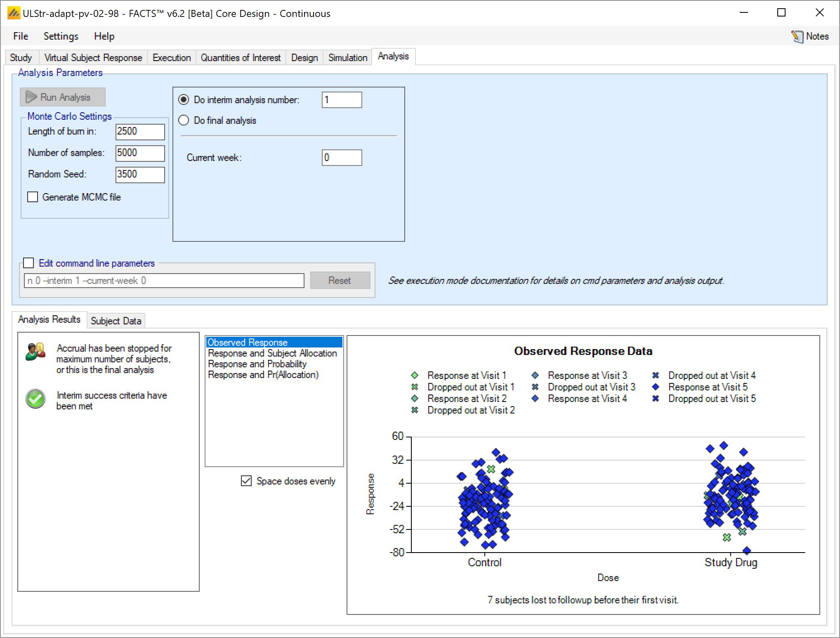The image size is (840, 638).
Task: Tick Edit command line parameters checkbox
Action: pyautogui.click(x=28, y=263)
